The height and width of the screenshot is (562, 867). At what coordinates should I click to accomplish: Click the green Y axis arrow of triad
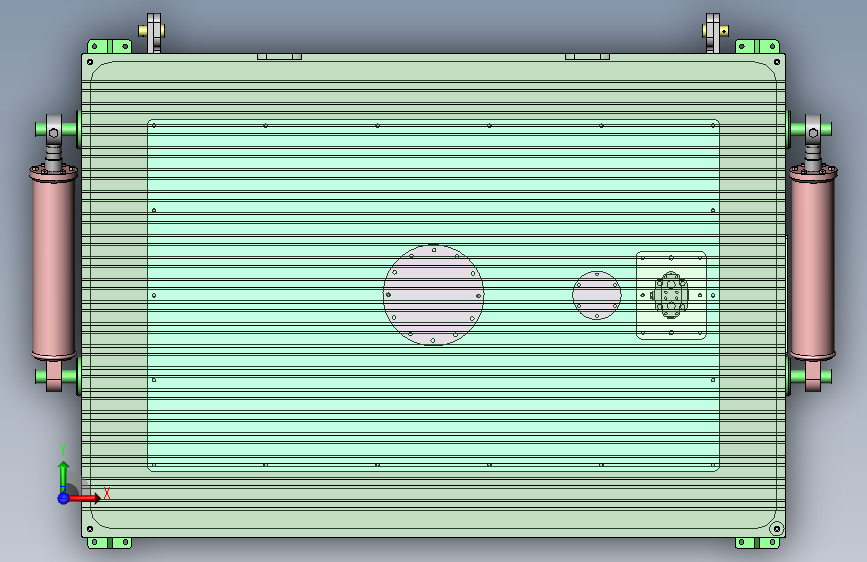click(63, 475)
